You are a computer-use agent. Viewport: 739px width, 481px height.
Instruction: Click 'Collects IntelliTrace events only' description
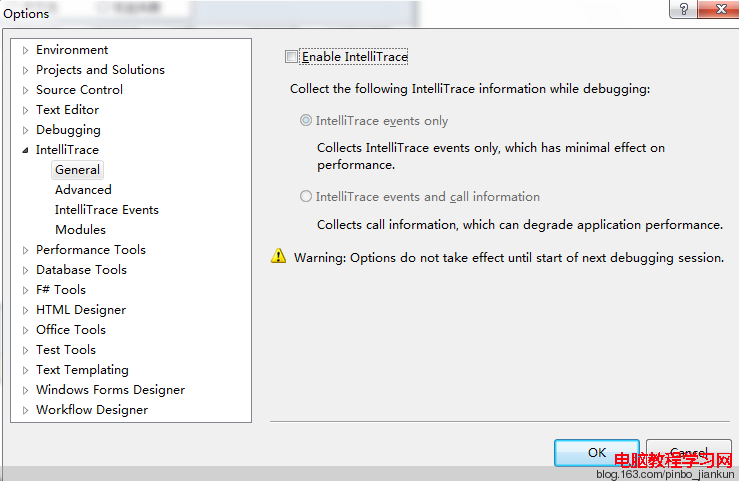pos(491,156)
